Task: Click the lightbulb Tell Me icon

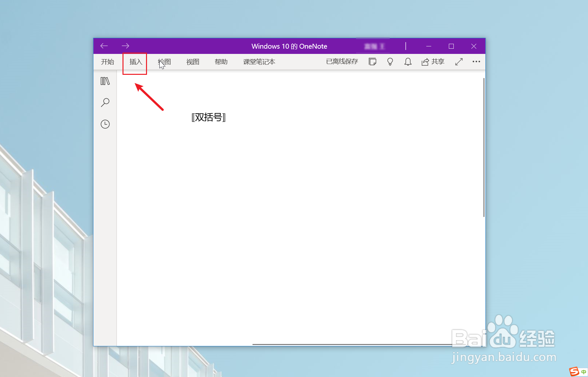Action: tap(390, 62)
